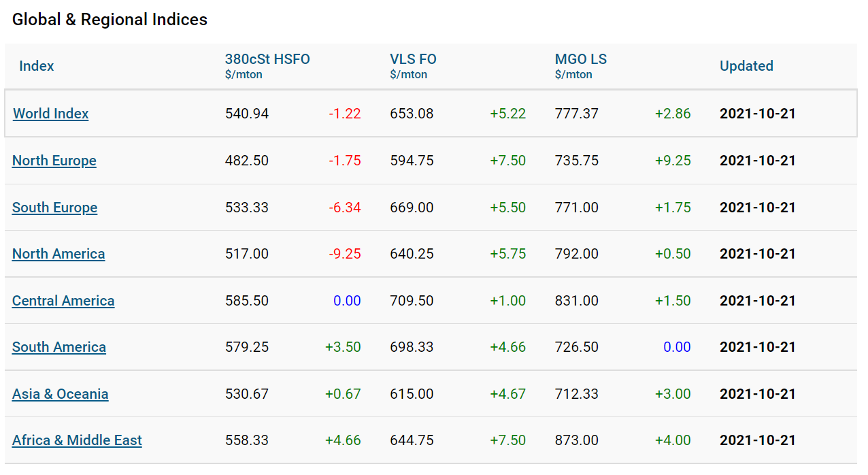The width and height of the screenshot is (868, 475).
Task: Click the Global & Regional Indices heading
Action: click(110, 20)
